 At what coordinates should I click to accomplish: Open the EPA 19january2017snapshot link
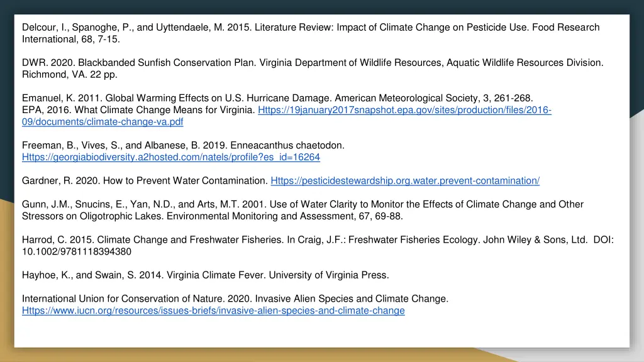pyautogui.click(x=404, y=110)
